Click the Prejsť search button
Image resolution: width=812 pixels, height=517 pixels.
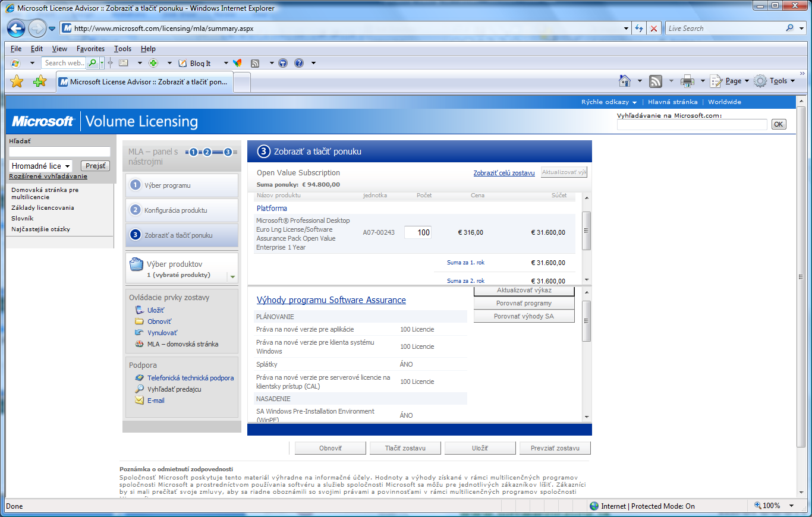point(95,166)
